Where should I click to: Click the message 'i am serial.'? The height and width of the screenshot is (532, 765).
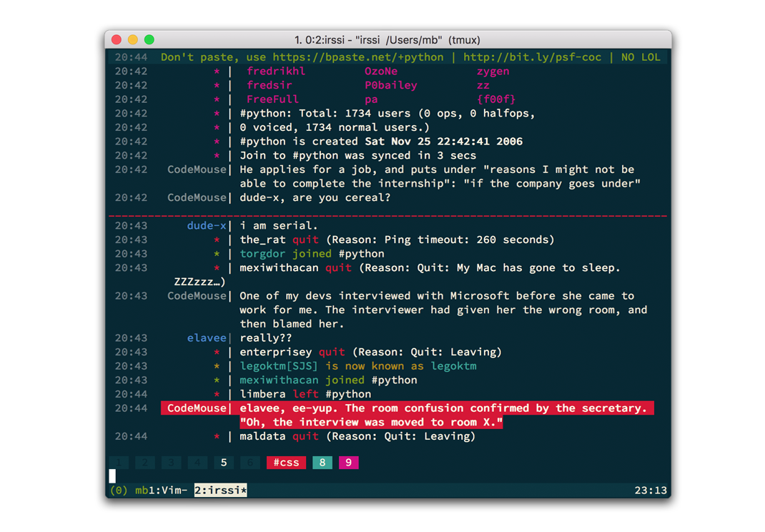[279, 225]
